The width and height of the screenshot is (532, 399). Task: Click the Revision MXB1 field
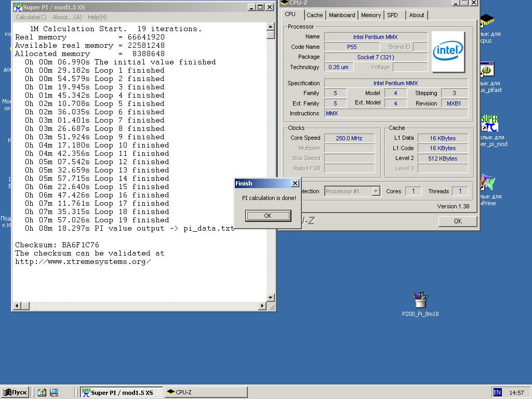click(454, 103)
